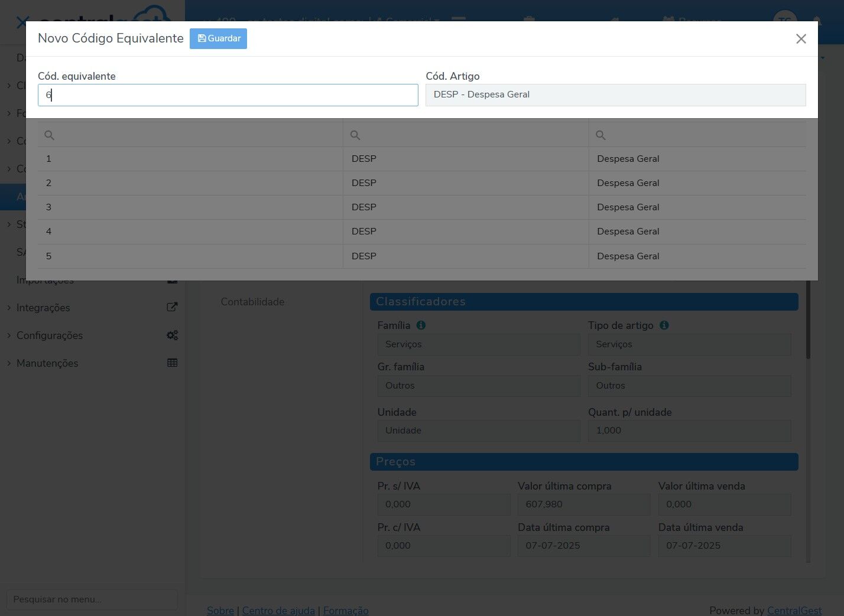The image size is (844, 616).
Task: Click the Família info icon
Action: point(421,325)
